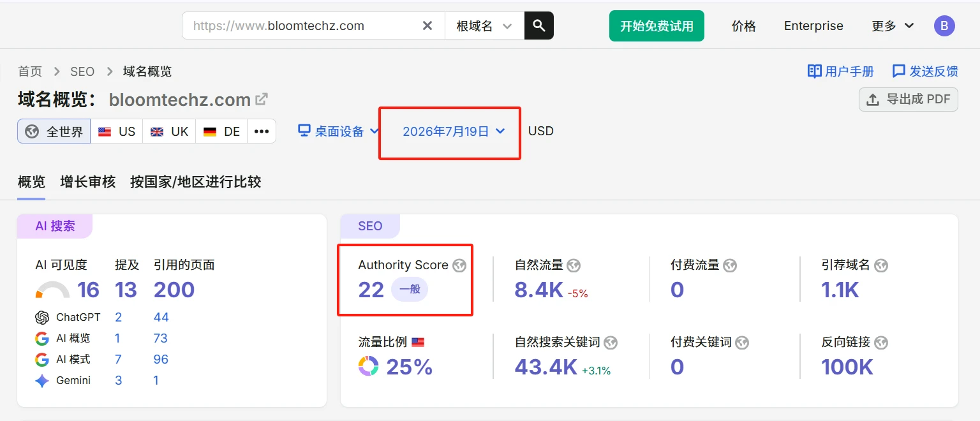Clear the URL with the X icon
The image size is (980, 421).
tap(427, 26)
